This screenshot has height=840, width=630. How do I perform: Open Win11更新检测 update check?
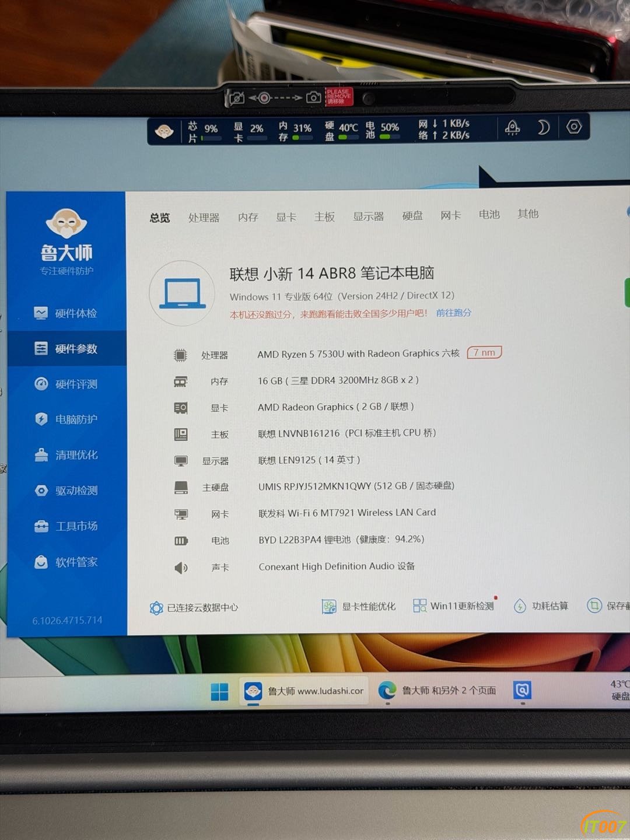tap(454, 606)
